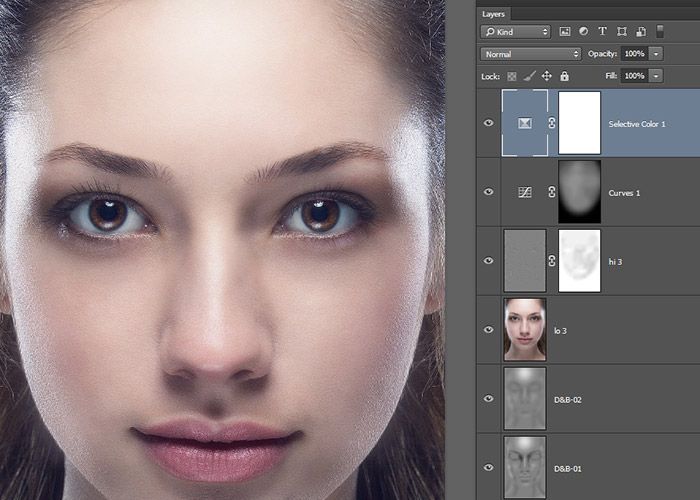The width and height of the screenshot is (700, 500).
Task: Click the Curves 1 mask link icon
Action: click(x=552, y=192)
